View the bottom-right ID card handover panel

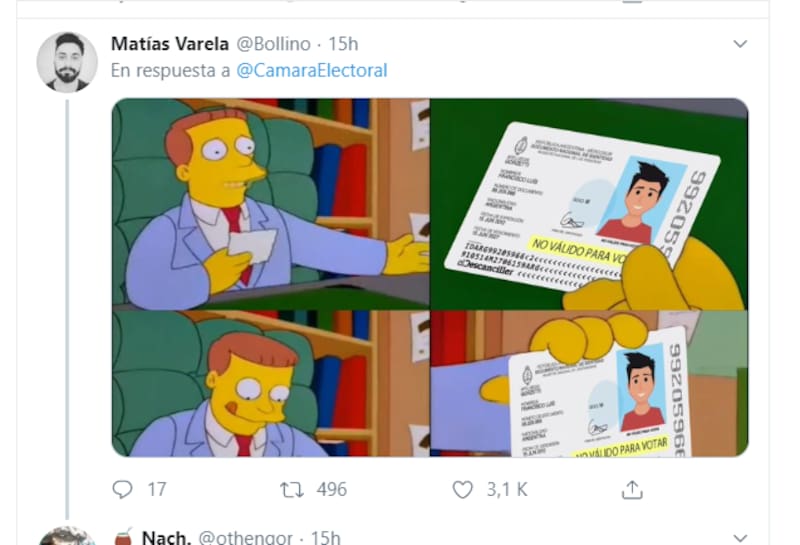click(589, 383)
